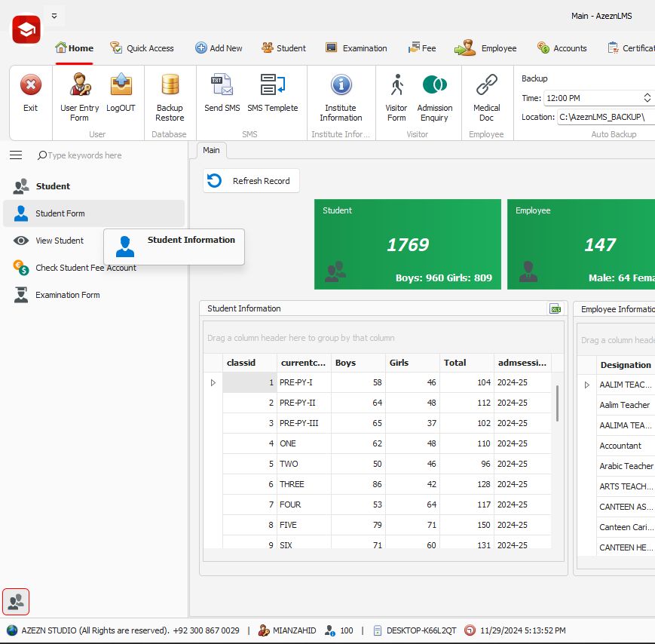
Task: Click the Exit icon in ribbon
Action: point(30,94)
